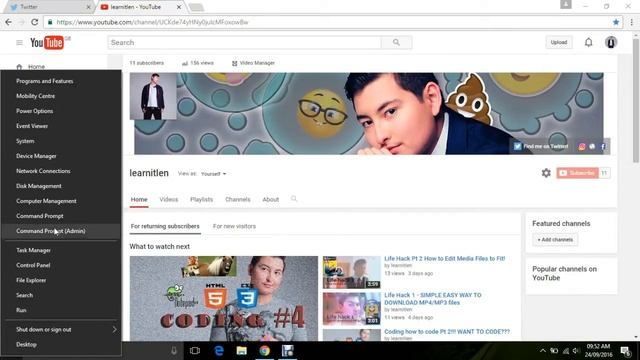The height and width of the screenshot is (360, 640).
Task: Click the Find me on Twitter link
Action: [x=541, y=146]
